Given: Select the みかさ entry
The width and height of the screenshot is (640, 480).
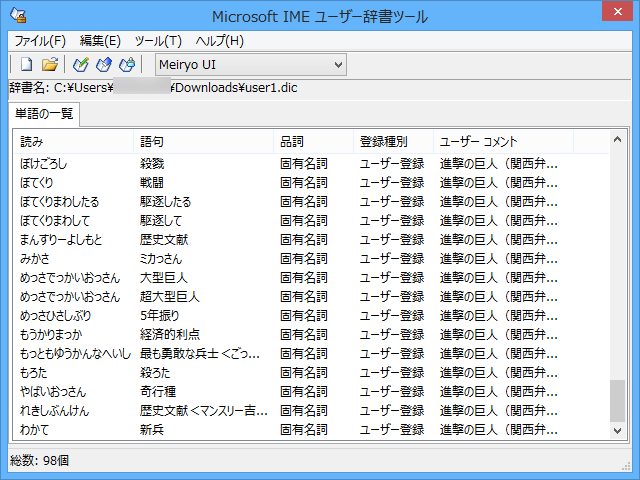Looking at the screenshot, I should (x=35, y=259).
